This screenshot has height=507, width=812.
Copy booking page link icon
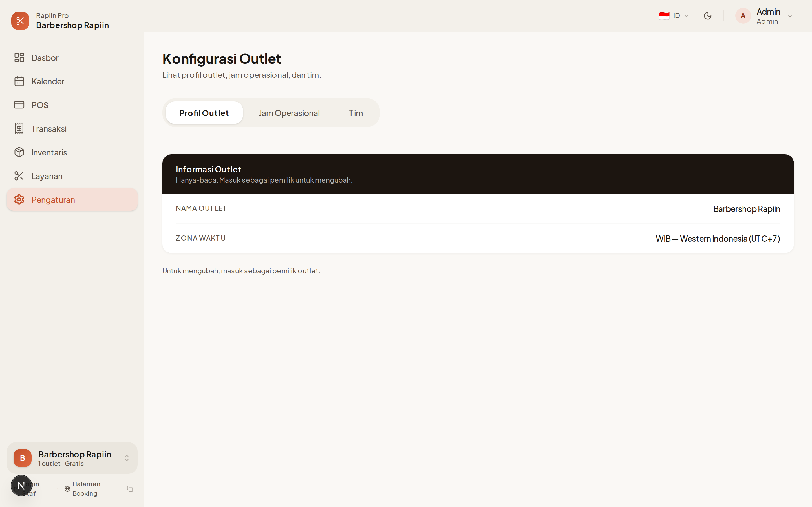pyautogui.click(x=130, y=489)
